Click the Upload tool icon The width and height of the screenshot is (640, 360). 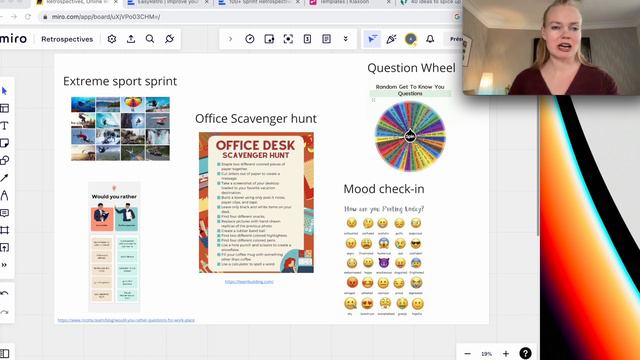click(4, 247)
